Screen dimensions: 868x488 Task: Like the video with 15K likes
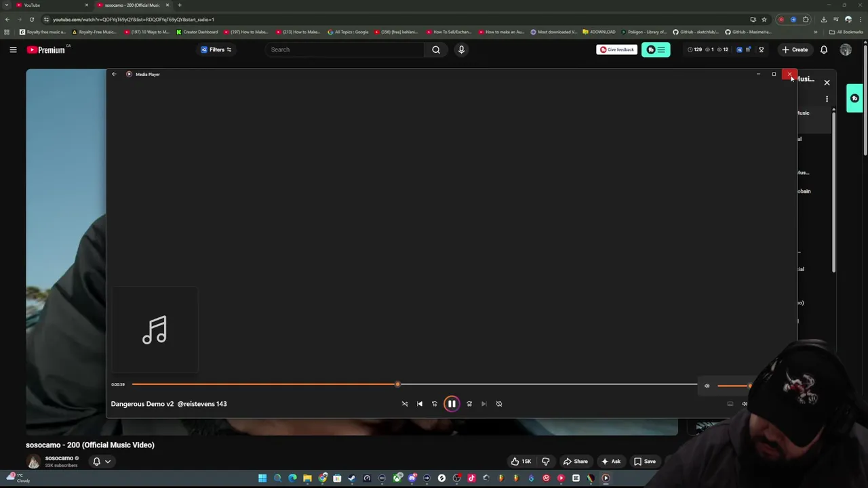(521, 462)
